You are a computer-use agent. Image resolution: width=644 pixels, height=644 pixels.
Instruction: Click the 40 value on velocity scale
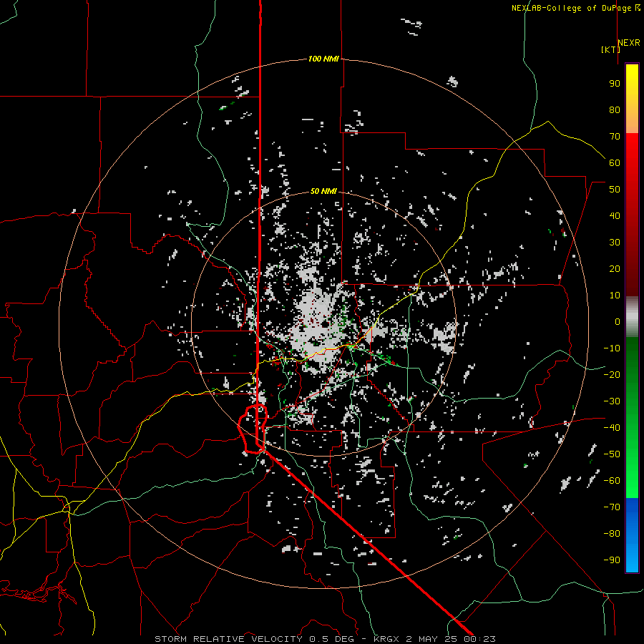pyautogui.click(x=615, y=216)
